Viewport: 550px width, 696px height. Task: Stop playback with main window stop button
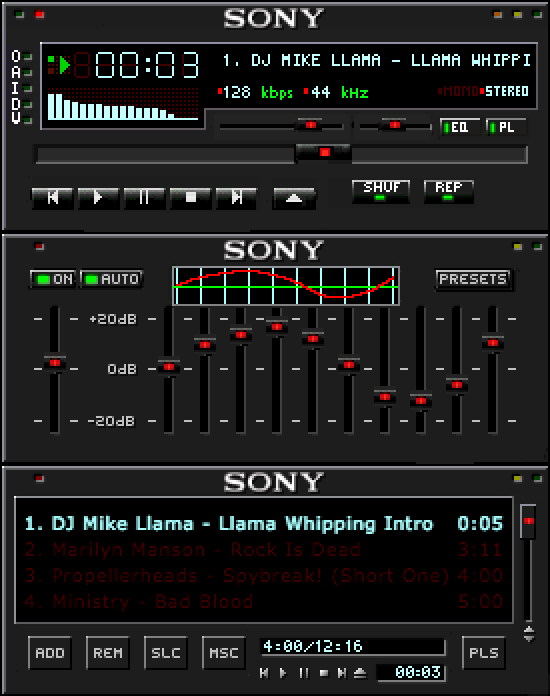pyautogui.click(x=190, y=197)
